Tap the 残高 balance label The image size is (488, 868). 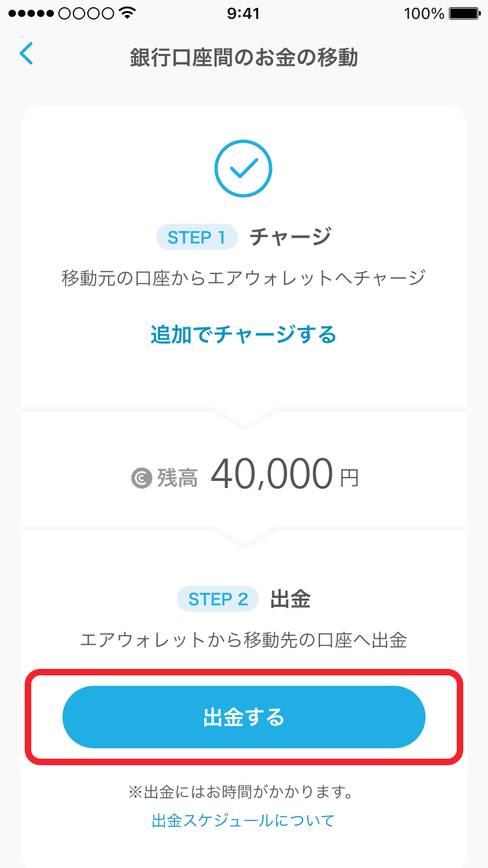(x=178, y=478)
